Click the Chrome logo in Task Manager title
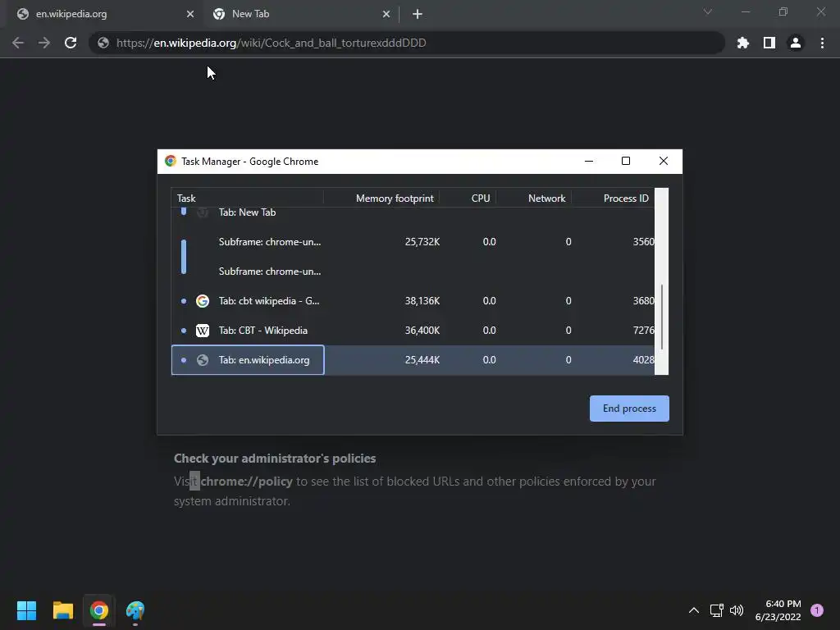Viewport: 840px width, 630px height. point(171,162)
